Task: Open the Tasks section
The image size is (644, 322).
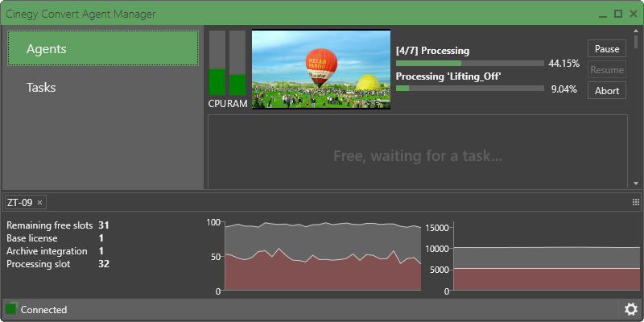Action: pyautogui.click(x=103, y=88)
